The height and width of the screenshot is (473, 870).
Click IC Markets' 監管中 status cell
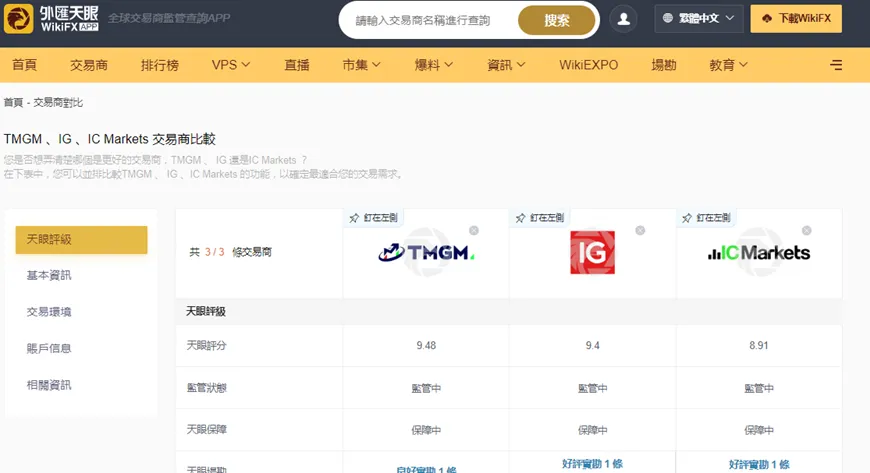pos(758,388)
